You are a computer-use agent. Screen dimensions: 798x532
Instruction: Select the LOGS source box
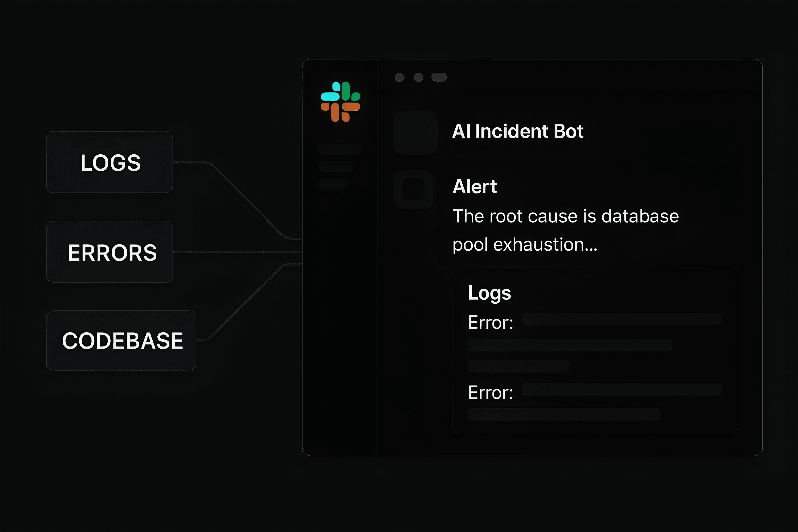(x=110, y=162)
